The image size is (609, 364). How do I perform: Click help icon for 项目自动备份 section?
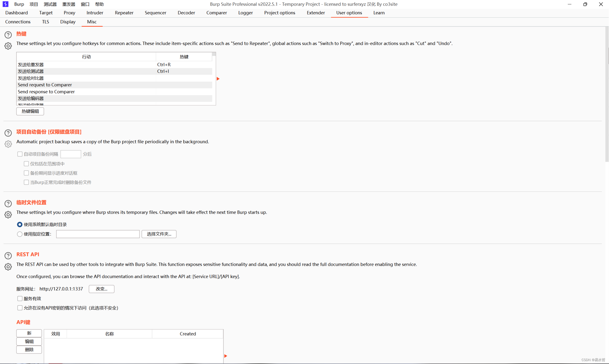[x=8, y=133]
